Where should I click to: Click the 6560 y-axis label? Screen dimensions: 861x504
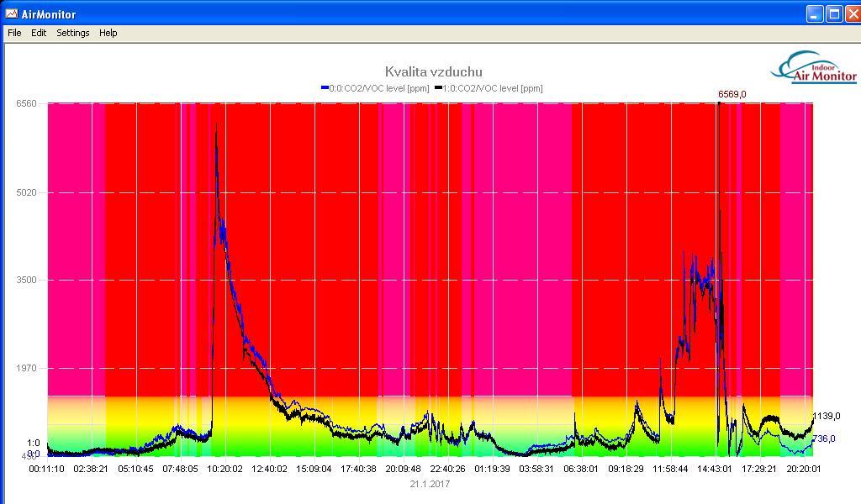pos(26,103)
